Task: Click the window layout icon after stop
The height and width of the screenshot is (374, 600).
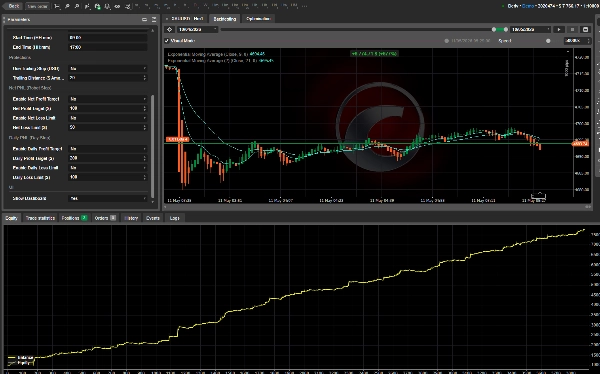Action: tap(585, 29)
